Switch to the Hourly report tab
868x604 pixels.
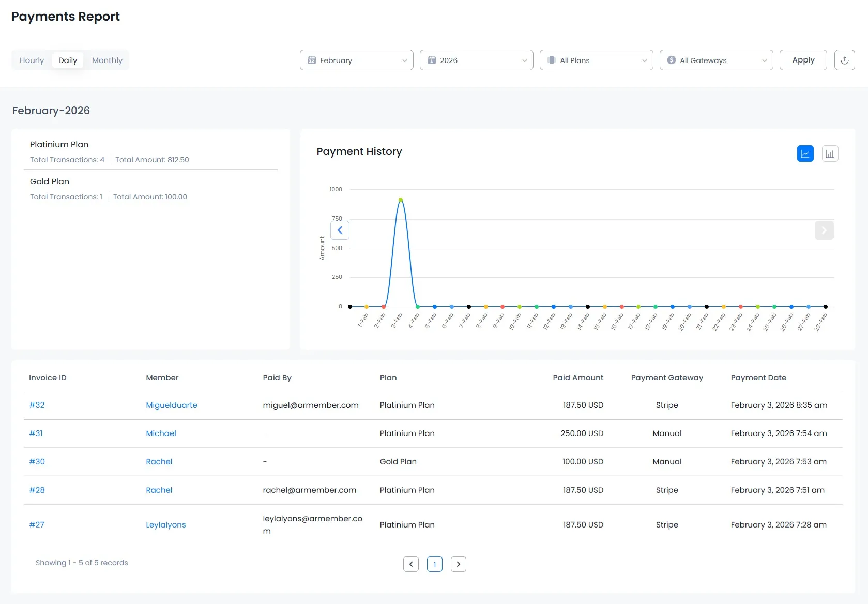[32, 60]
